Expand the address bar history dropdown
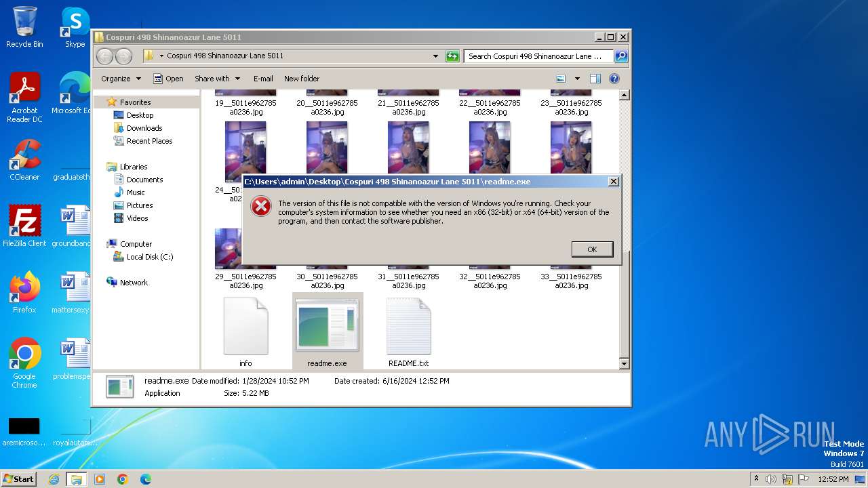 pos(435,56)
